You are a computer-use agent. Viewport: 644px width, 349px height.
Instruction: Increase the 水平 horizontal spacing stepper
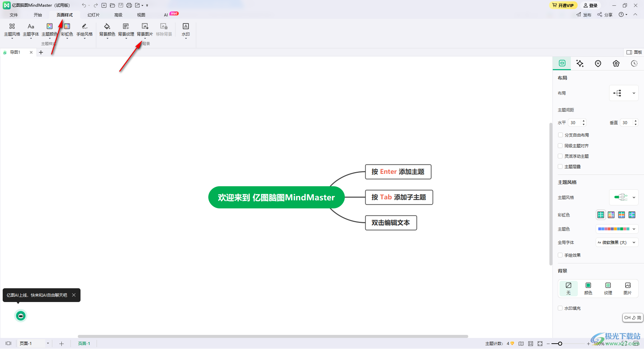pos(584,121)
